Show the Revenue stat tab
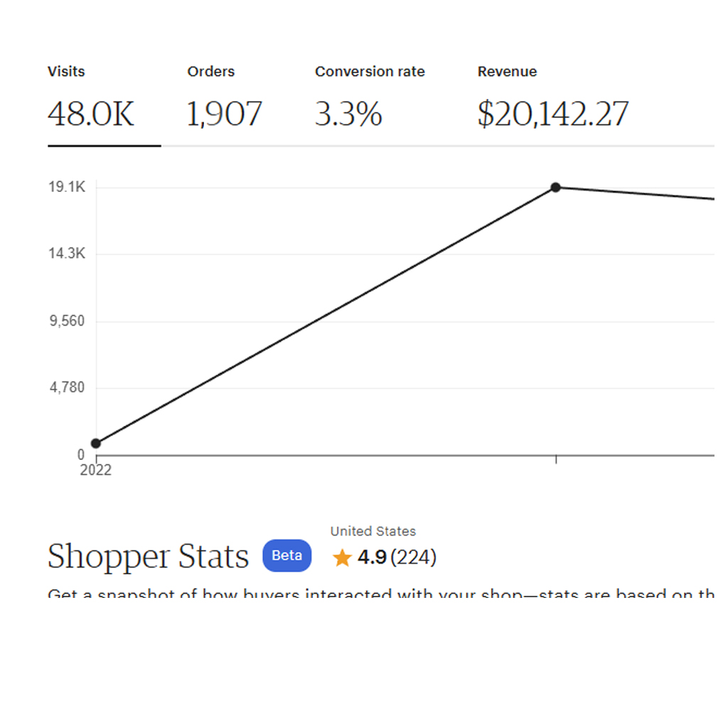 (552, 101)
